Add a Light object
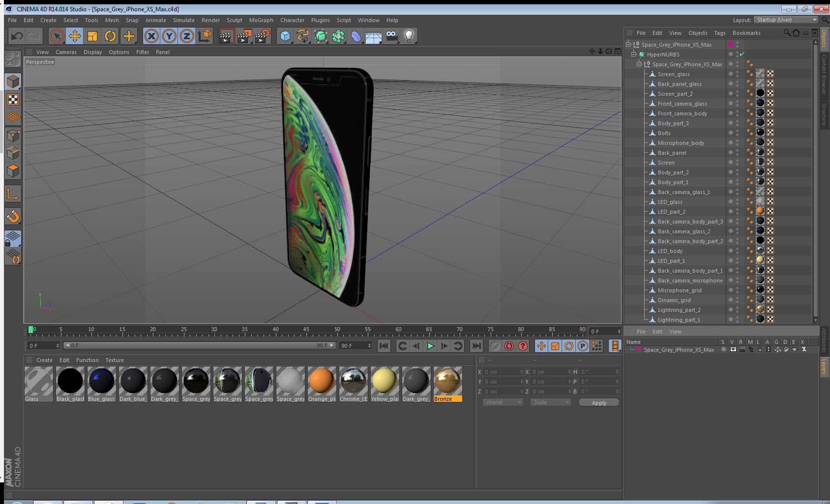This screenshot has width=830, height=504. 409,36
